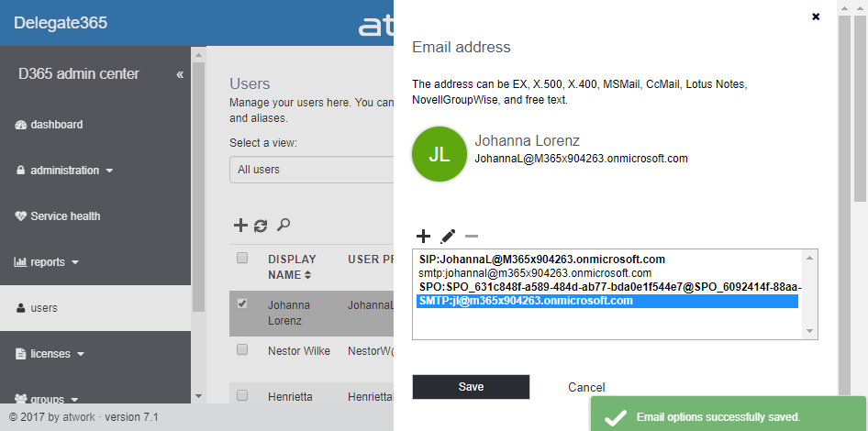Select the smtp:johannal address entry
The height and width of the screenshot is (431, 868).
[x=607, y=273]
